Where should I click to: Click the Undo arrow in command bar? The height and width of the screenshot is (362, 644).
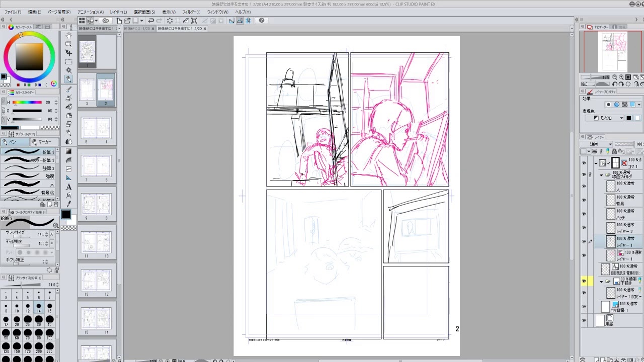click(x=151, y=21)
